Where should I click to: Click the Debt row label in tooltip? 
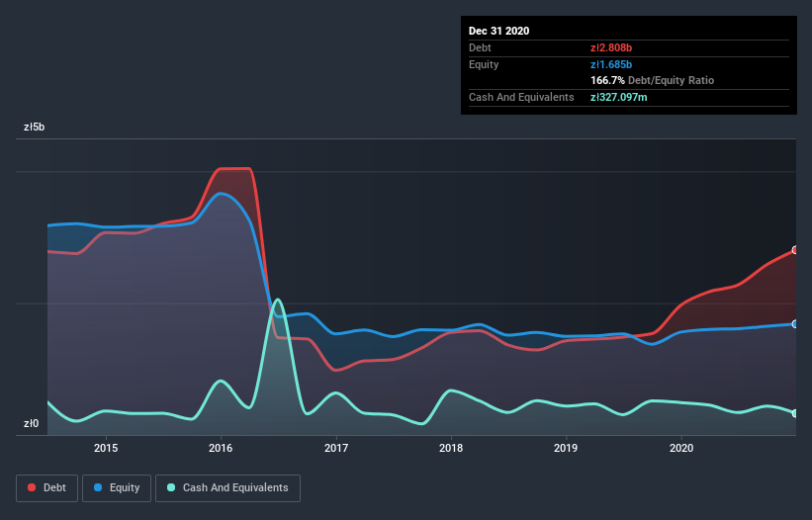480,47
